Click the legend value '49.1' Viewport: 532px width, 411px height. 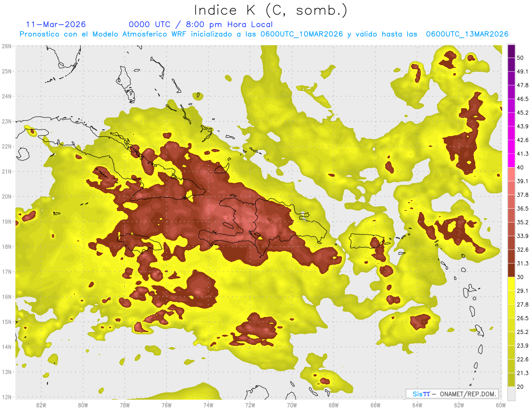(522, 71)
